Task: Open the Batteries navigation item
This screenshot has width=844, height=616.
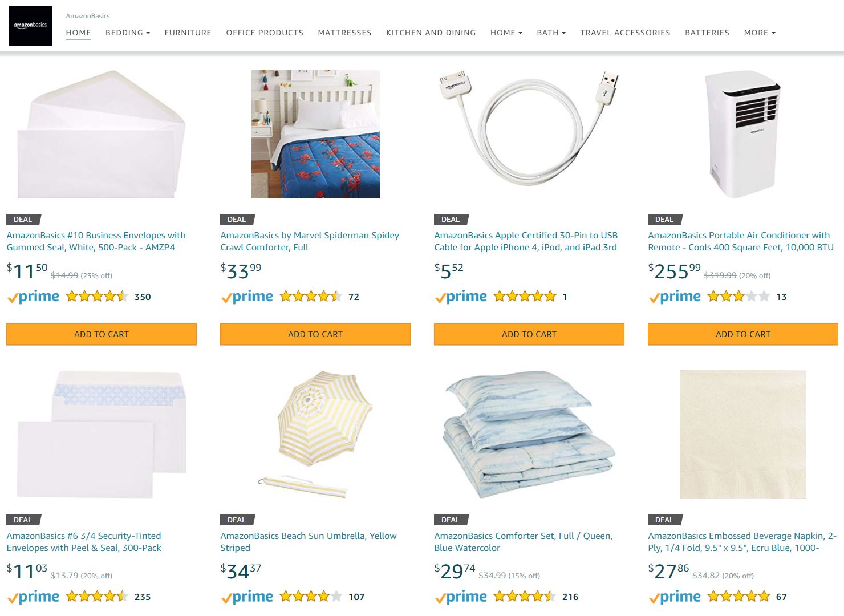Action: click(707, 33)
